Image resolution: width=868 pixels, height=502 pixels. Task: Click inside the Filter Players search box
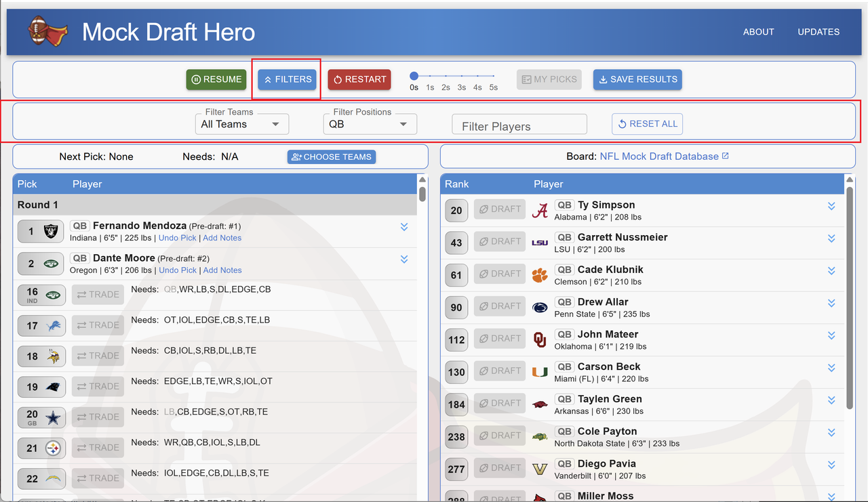click(519, 124)
